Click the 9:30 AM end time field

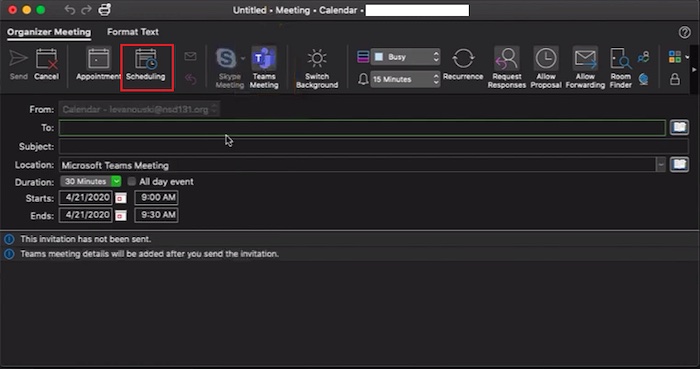[x=156, y=215]
